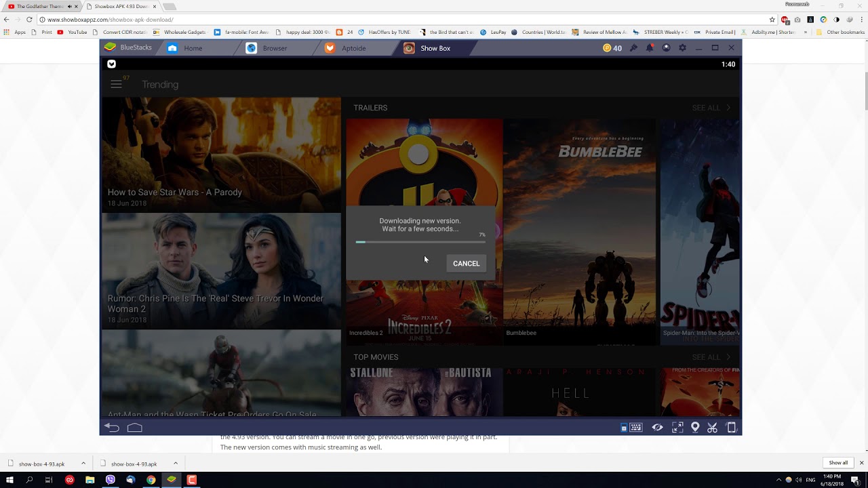The width and height of the screenshot is (868, 488).
Task: Toggle the key-mapping overlay eye icon
Action: click(x=657, y=428)
